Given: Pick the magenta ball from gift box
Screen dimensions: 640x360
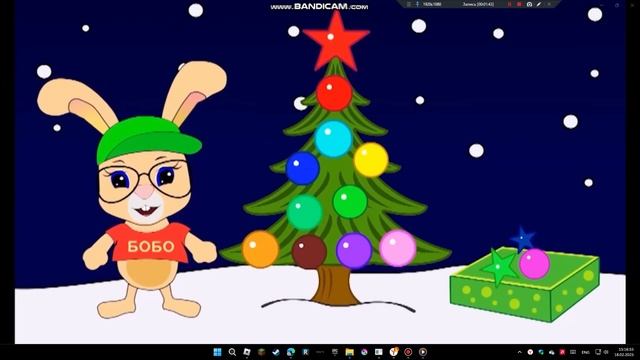Looking at the screenshot, I should pos(535,264).
